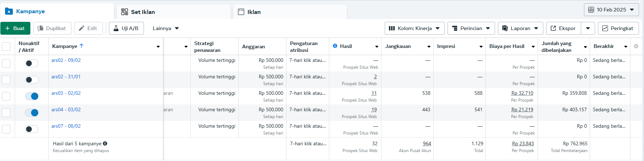Click the info icon beside Hasil header
644x161 pixels.
335,46
